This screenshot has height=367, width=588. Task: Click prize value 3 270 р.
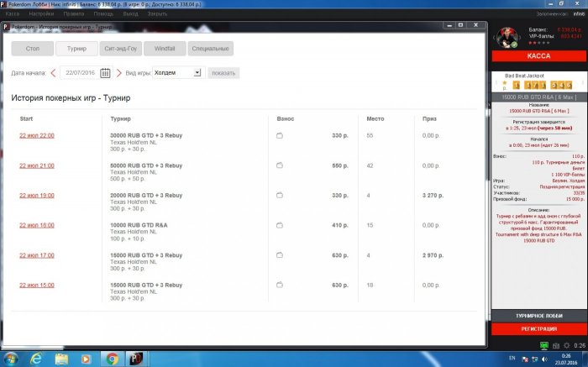click(433, 196)
